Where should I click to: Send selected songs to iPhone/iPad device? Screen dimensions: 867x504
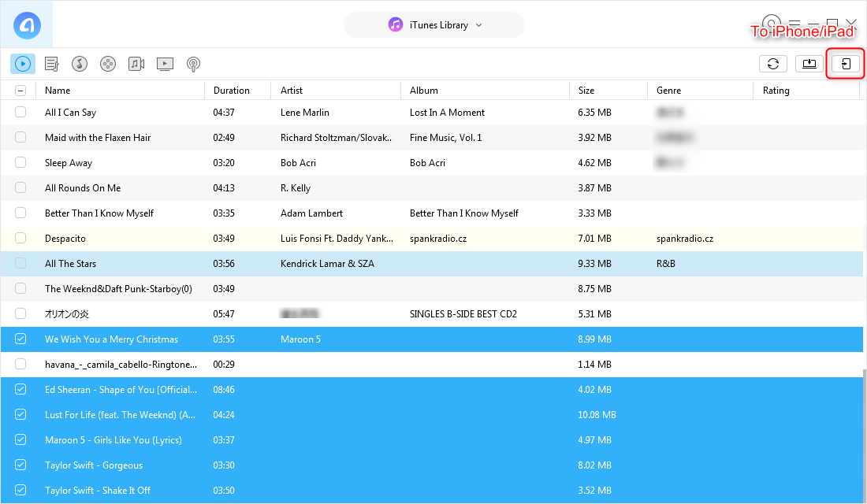(846, 64)
